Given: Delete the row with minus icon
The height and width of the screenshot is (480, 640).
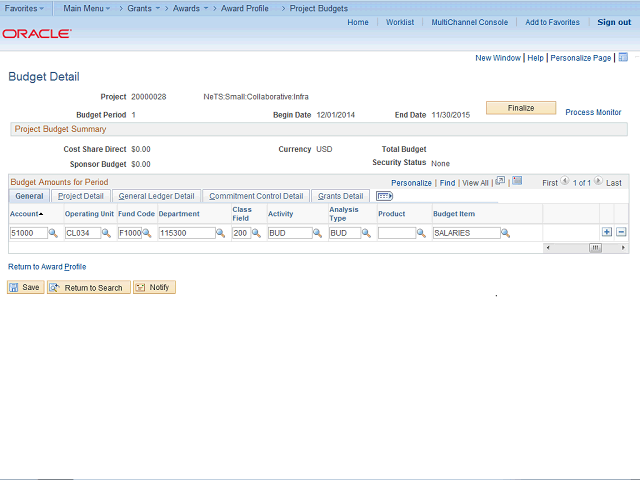Looking at the screenshot, I should [621, 232].
